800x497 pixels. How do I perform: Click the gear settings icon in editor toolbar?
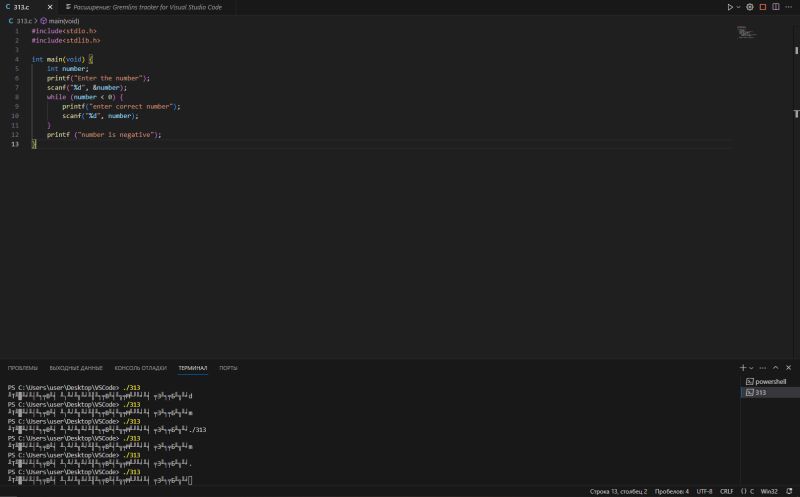pyautogui.click(x=749, y=7)
